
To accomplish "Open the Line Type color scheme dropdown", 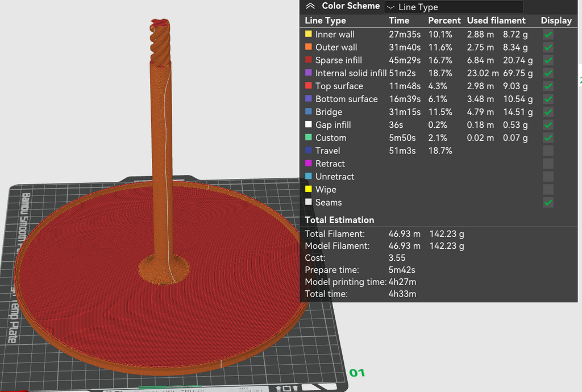I will point(454,7).
